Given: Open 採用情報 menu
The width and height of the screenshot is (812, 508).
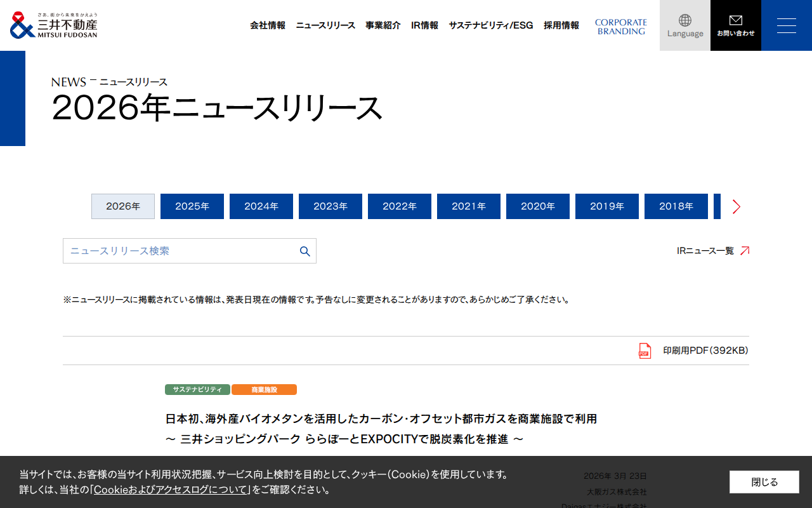Looking at the screenshot, I should click(561, 25).
